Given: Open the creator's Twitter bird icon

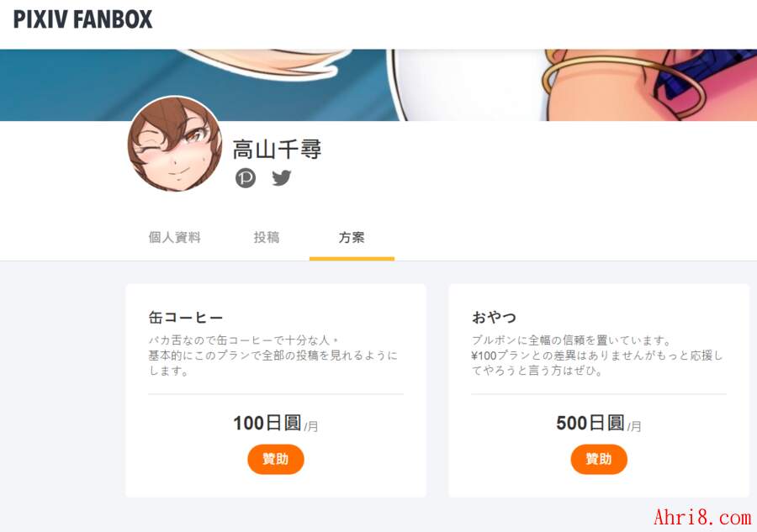Looking at the screenshot, I should point(282,178).
